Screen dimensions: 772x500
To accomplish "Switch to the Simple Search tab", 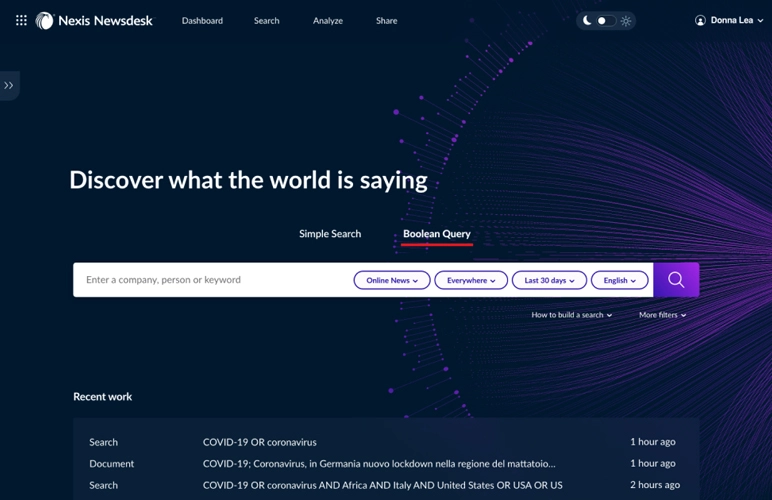I will click(330, 234).
